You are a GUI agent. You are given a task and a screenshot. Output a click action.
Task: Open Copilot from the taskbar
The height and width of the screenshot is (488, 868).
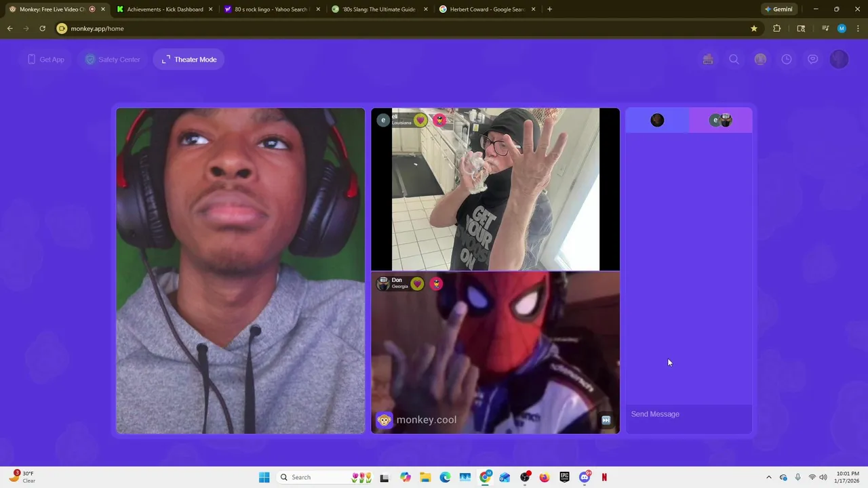tap(406, 477)
